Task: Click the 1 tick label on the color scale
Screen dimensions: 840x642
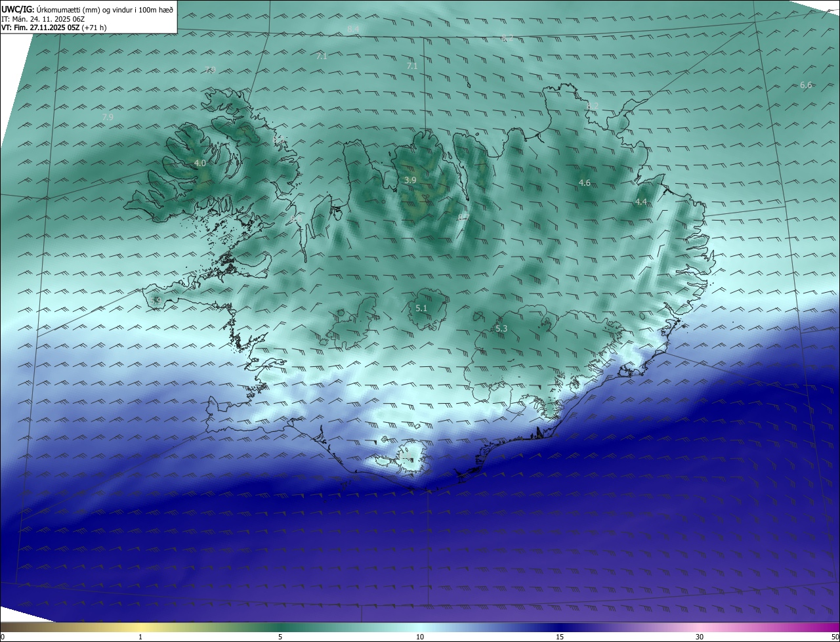Action: click(140, 637)
